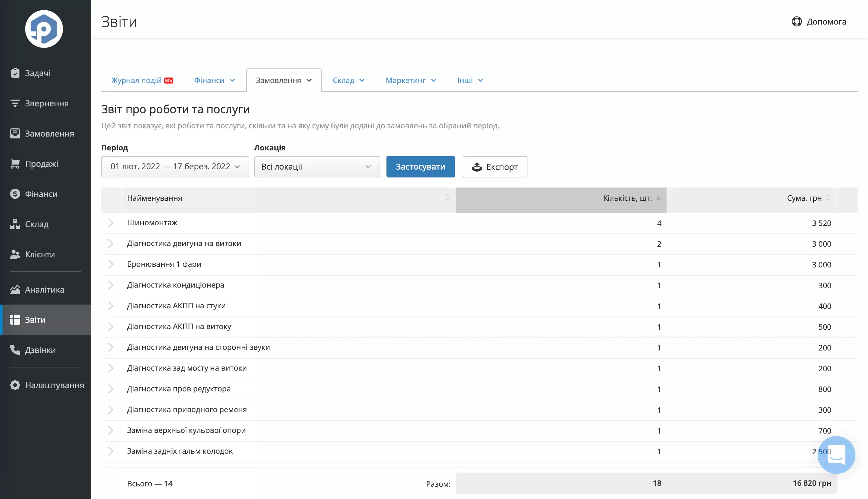Click the Застосувати button
The height and width of the screenshot is (499, 868).
point(421,166)
